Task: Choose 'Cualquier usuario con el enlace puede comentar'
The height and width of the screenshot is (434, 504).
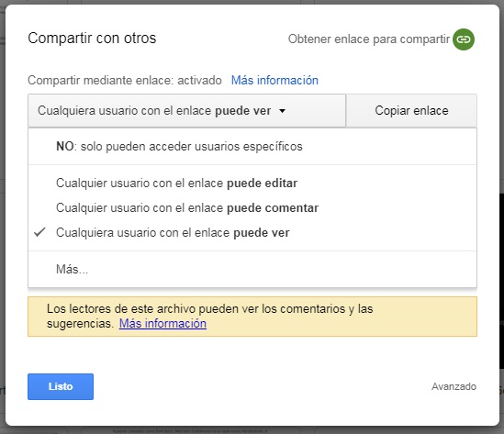Action: pos(252,208)
